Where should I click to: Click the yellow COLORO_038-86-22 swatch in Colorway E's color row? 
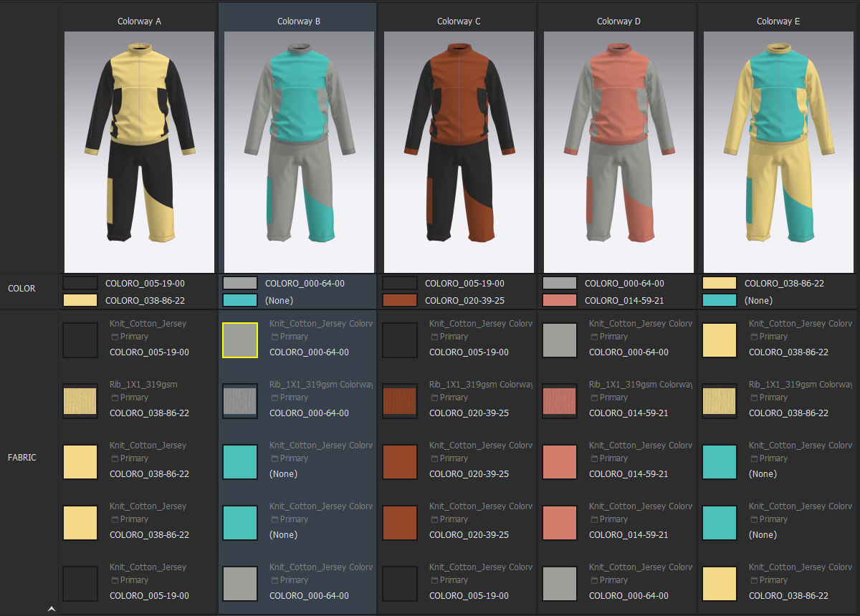coord(720,283)
